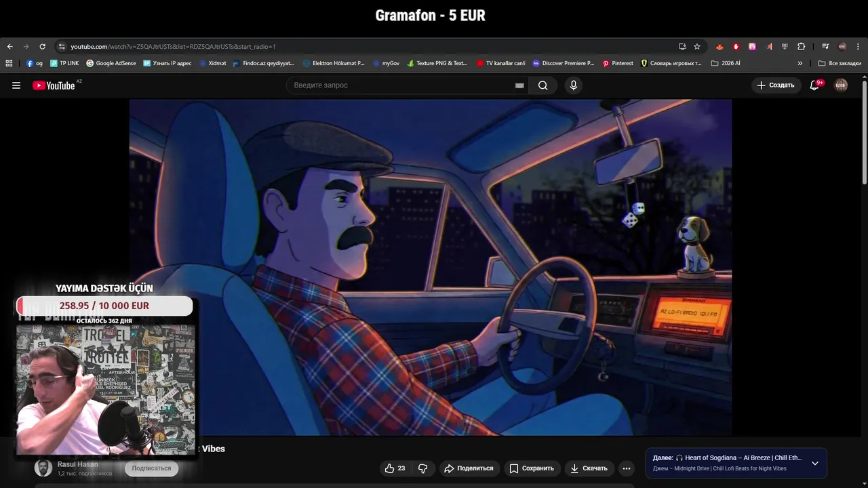The image size is (868, 488).
Task: Open the Facebook 'og' bookmark
Action: click(35, 63)
